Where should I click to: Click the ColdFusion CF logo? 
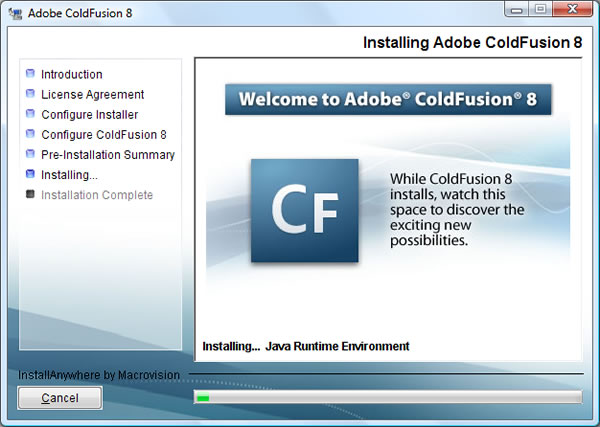click(305, 210)
